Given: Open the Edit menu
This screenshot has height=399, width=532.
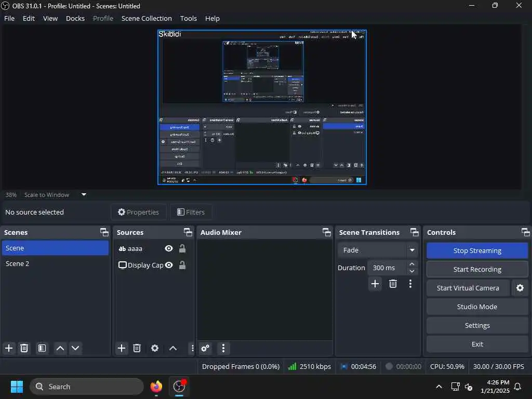Looking at the screenshot, I should pyautogui.click(x=29, y=18).
